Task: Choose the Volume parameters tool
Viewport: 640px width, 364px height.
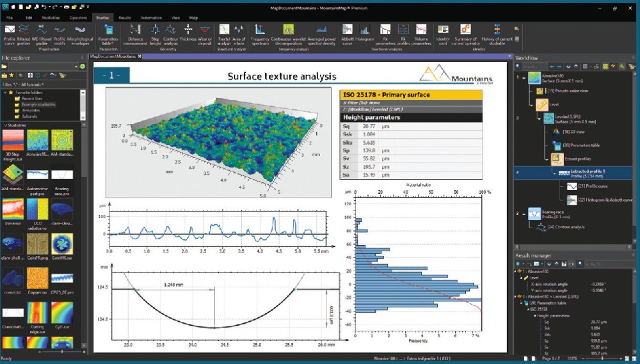Action: pyautogui.click(x=421, y=32)
